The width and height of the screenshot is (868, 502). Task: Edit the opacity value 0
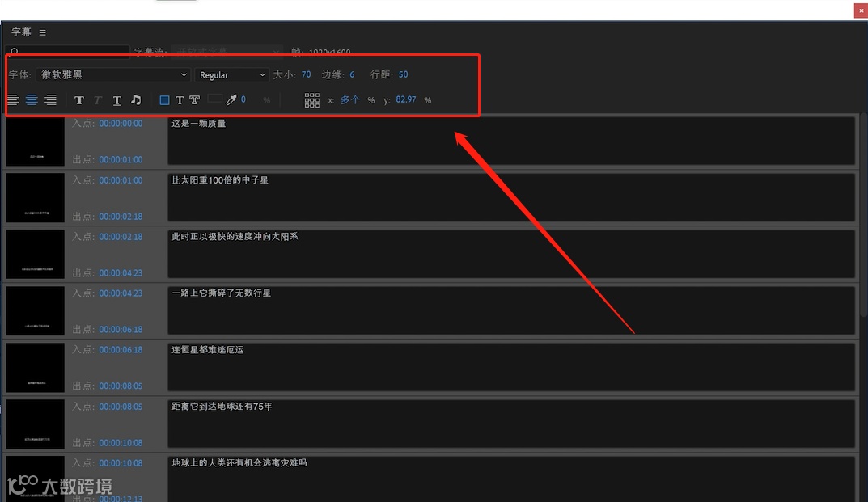243,99
